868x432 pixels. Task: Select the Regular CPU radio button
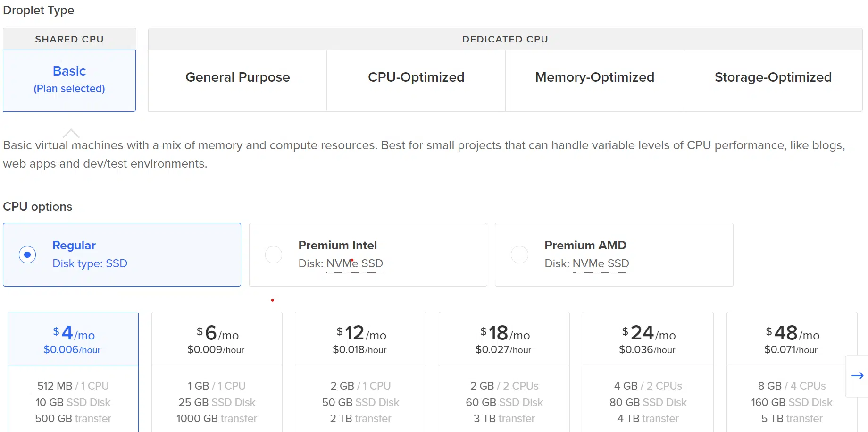[27, 255]
